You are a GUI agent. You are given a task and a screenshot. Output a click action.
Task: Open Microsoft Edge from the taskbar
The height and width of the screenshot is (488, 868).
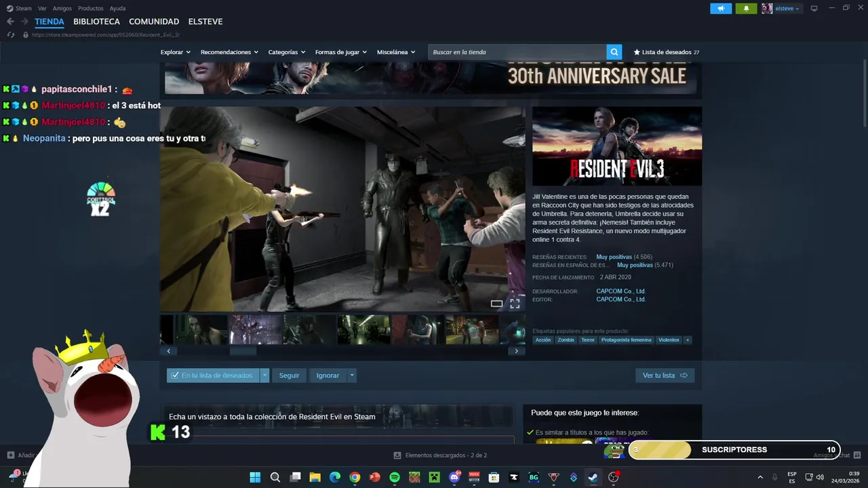click(335, 477)
